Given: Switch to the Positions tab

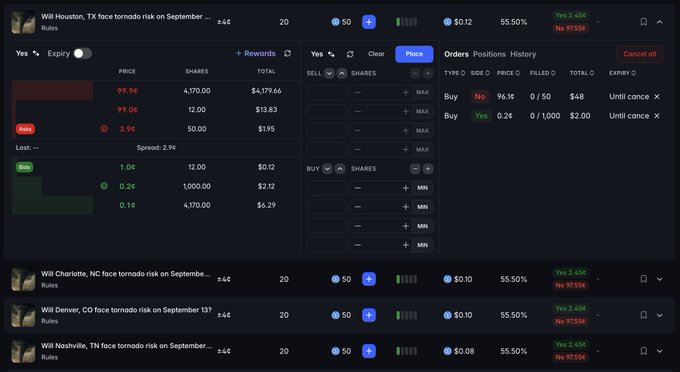Looking at the screenshot, I should pos(489,54).
